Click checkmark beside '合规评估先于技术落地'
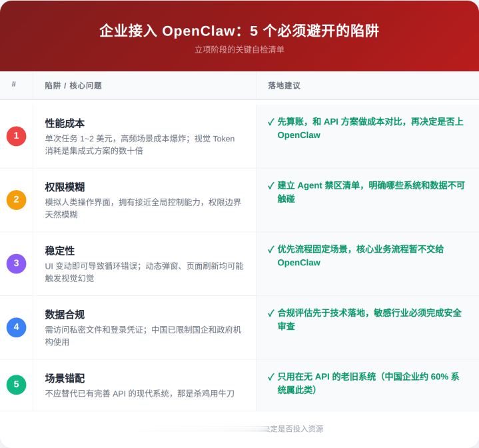The width and height of the screenshot is (479, 448). coord(271,313)
